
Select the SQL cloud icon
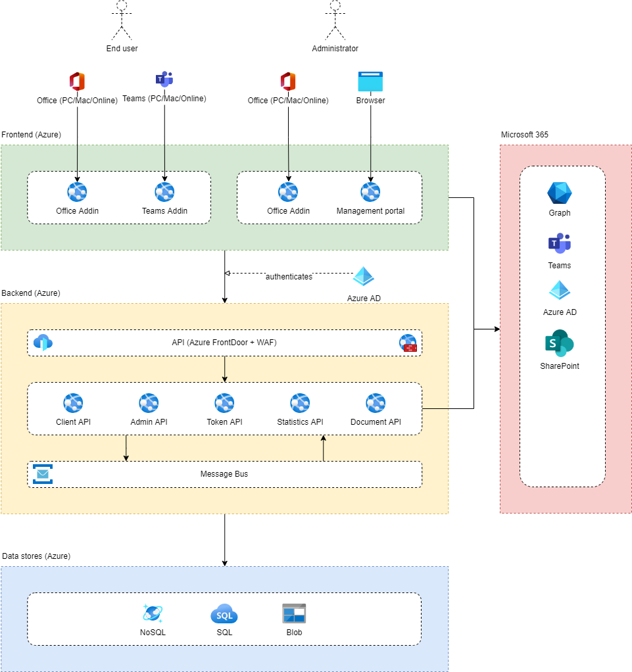point(224,614)
